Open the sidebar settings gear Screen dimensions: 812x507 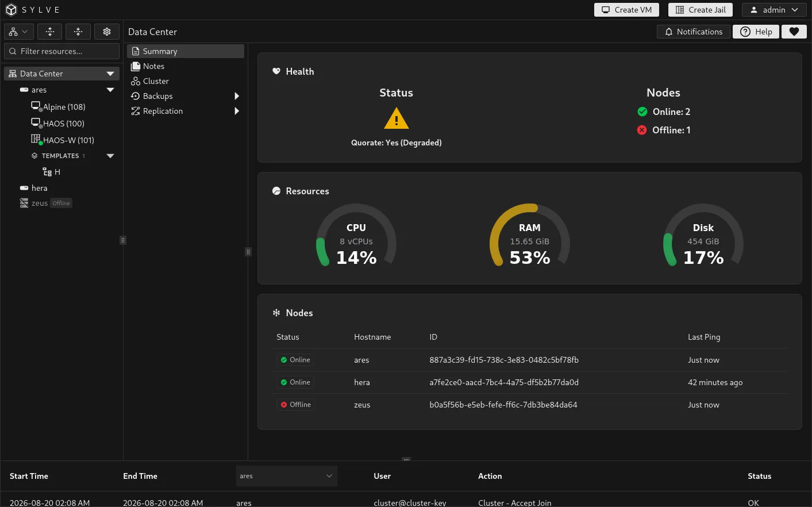coord(107,32)
